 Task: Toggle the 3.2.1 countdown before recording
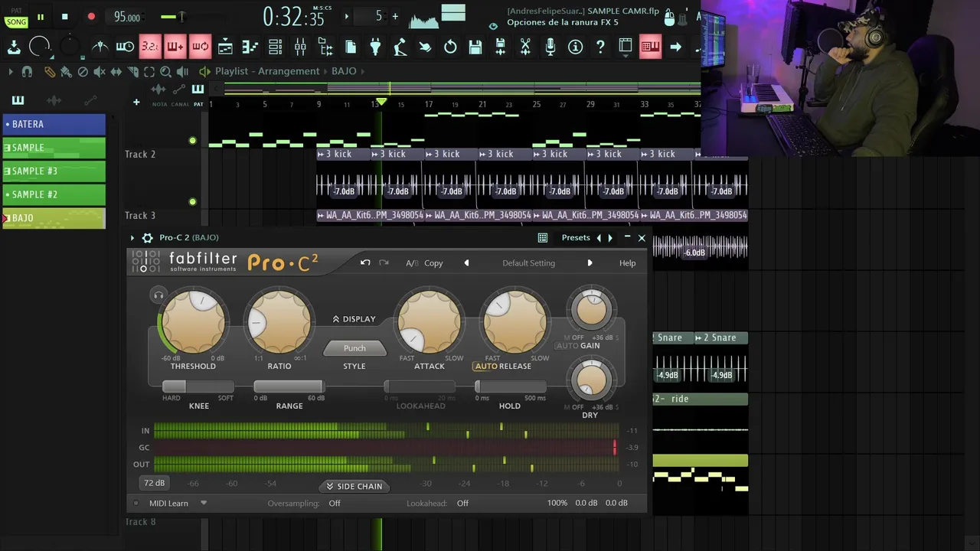click(x=150, y=47)
